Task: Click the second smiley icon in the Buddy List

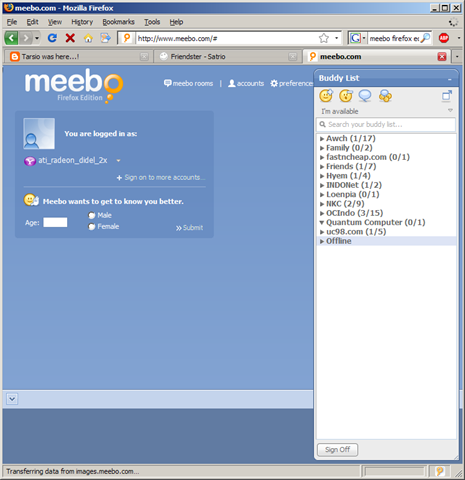Action: click(346, 96)
